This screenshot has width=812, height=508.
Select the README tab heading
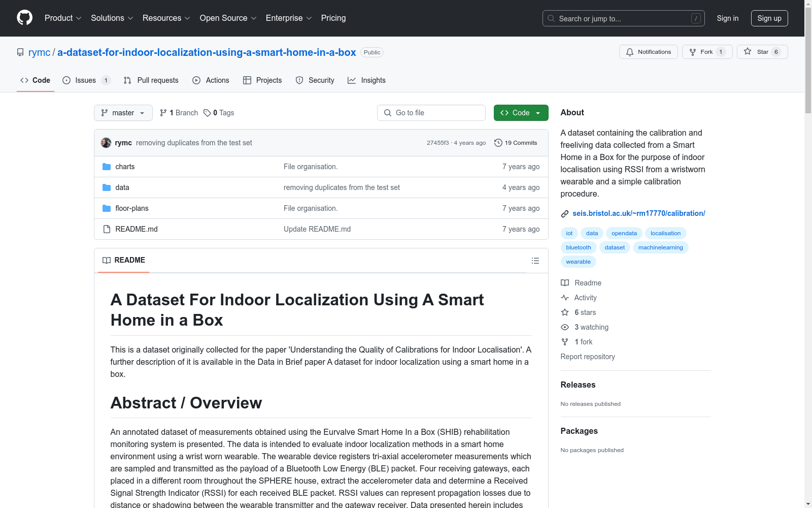[124, 260]
